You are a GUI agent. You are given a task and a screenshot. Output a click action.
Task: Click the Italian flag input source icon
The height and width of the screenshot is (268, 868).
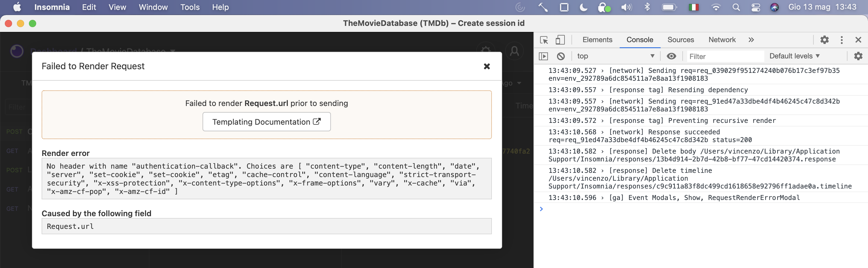[x=693, y=7]
